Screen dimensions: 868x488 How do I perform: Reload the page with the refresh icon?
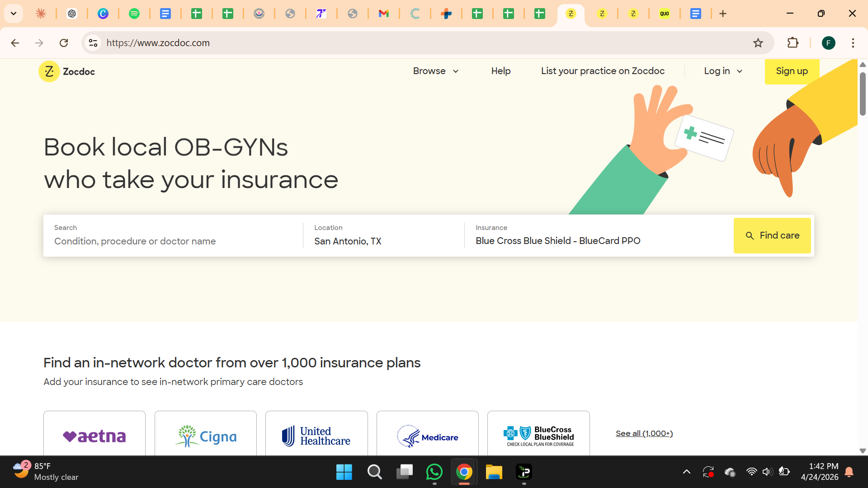click(64, 43)
